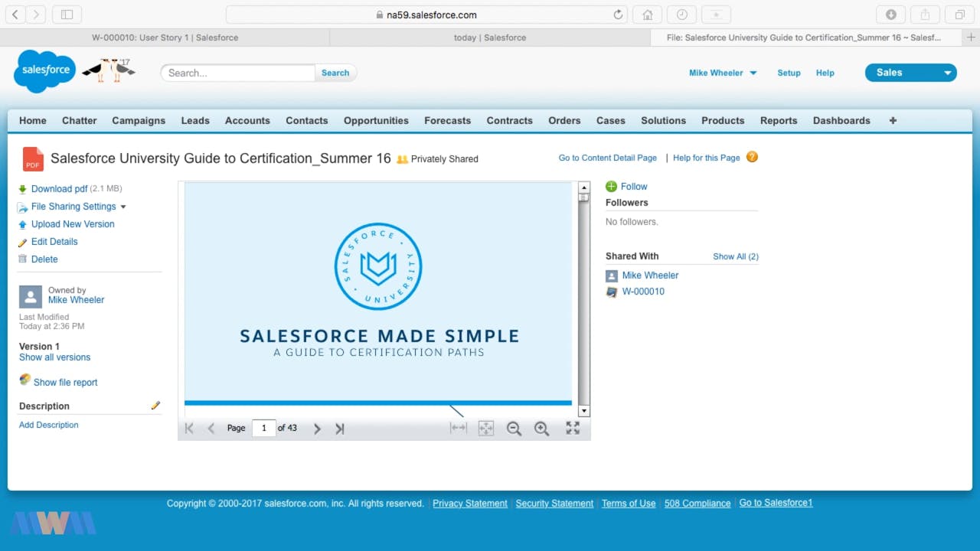Click Show All (2) link

tap(736, 256)
